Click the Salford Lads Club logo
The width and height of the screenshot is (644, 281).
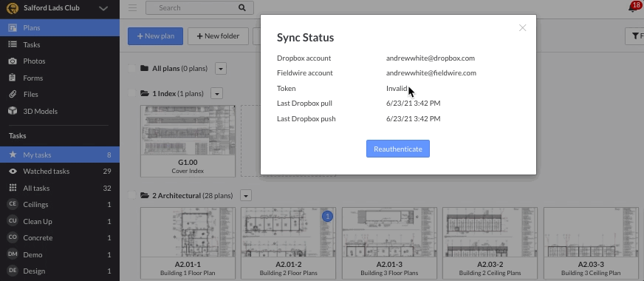[x=13, y=8]
